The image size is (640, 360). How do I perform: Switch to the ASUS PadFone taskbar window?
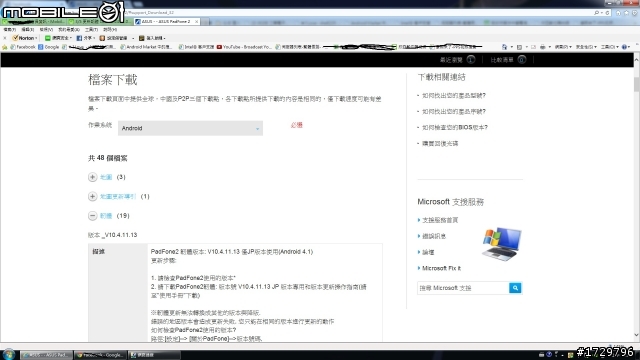tap(47, 355)
